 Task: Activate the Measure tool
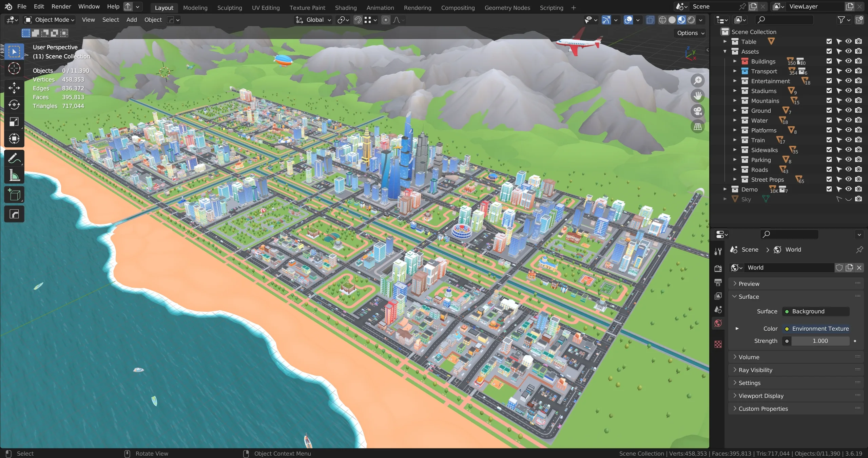(14, 176)
